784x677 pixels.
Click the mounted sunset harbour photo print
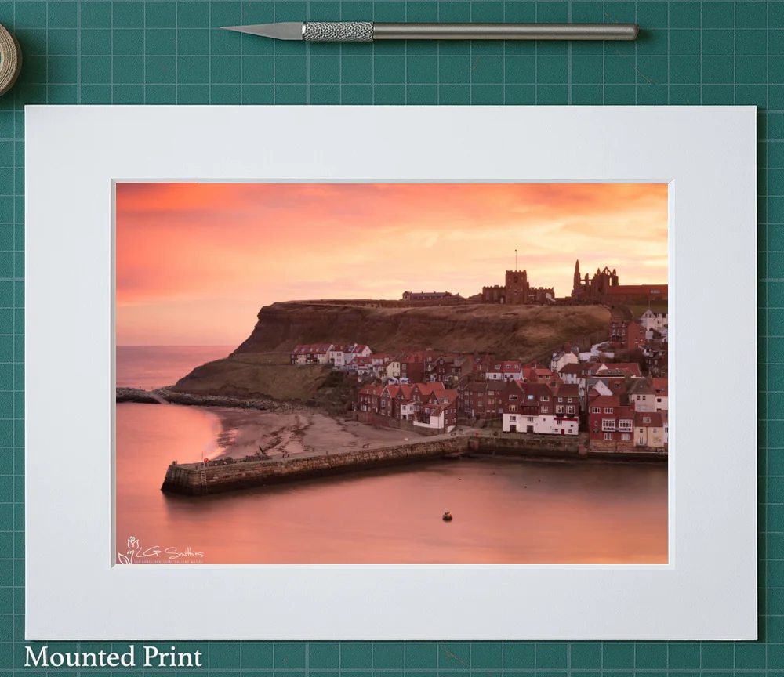392,373
